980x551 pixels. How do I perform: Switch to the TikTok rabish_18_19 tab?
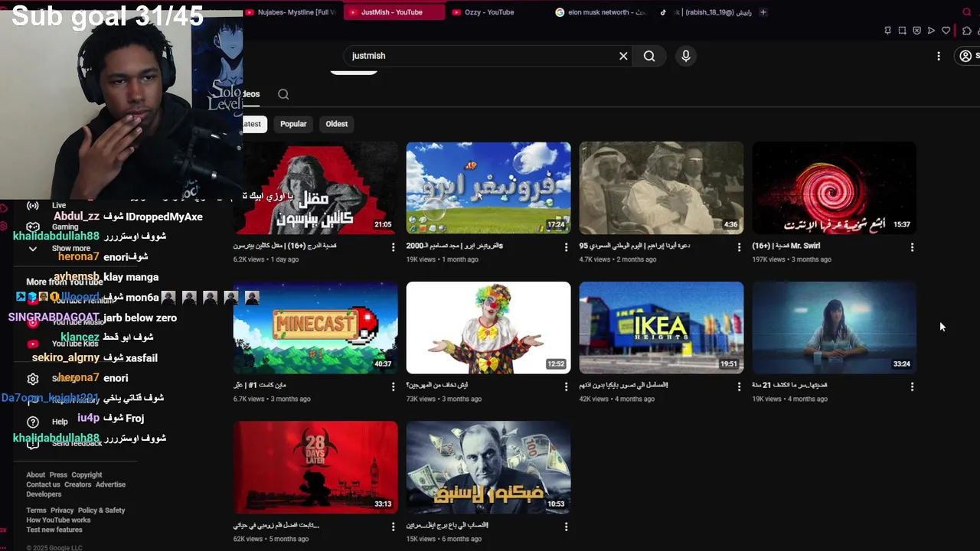click(x=706, y=12)
